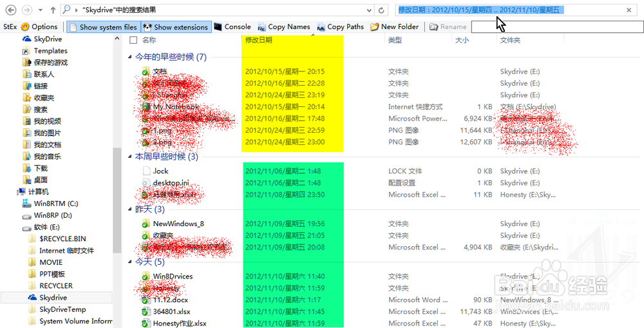Create a New Folder from the toolbar
The width and height of the screenshot is (644, 328).
pyautogui.click(x=394, y=26)
